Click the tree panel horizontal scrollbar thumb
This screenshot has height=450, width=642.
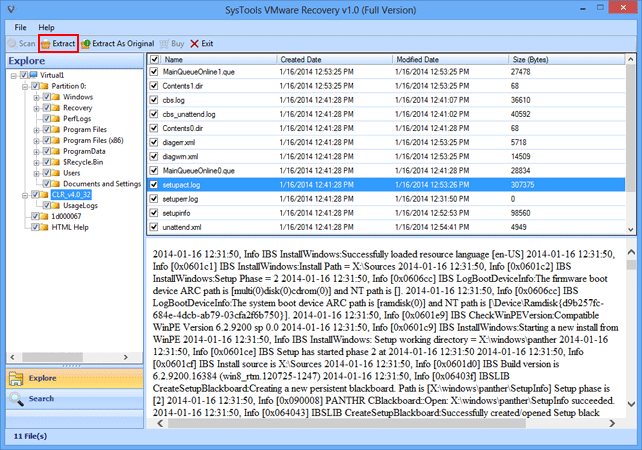52,357
